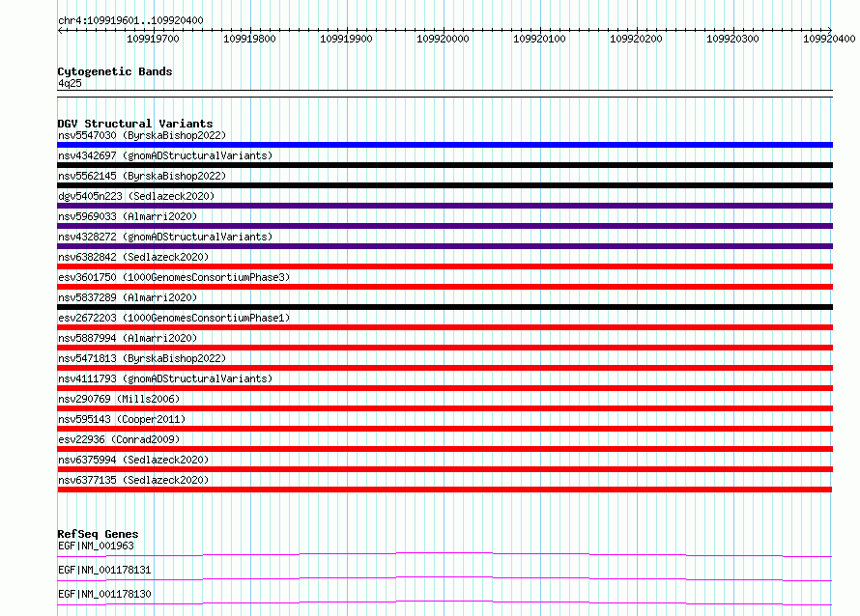Viewport: 860px width, 616px height.
Task: Click the red bar under nsv6377135
Action: pyautogui.click(x=444, y=490)
